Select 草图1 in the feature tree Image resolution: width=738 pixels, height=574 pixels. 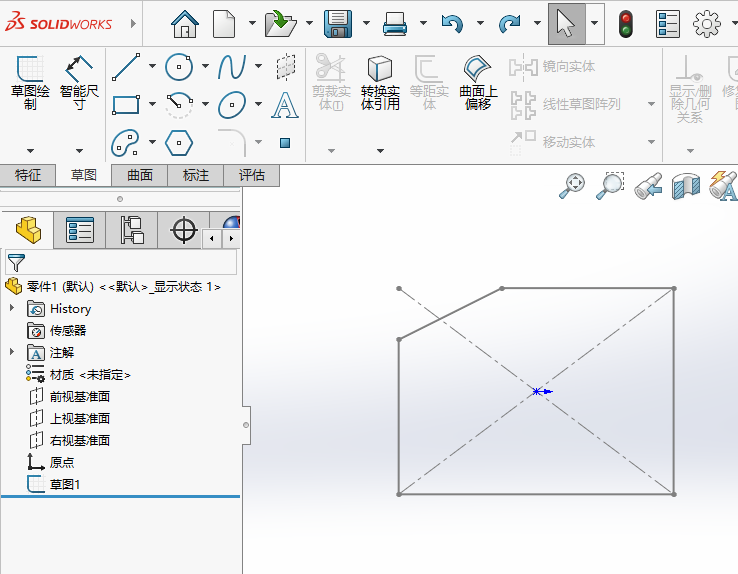(64, 484)
